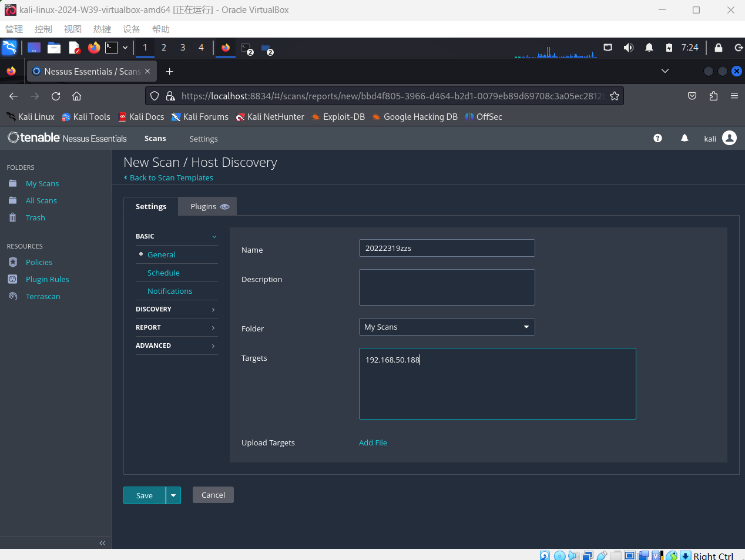Image resolution: width=745 pixels, height=560 pixels.
Task: Open the Settings top navigation item
Action: click(203, 139)
